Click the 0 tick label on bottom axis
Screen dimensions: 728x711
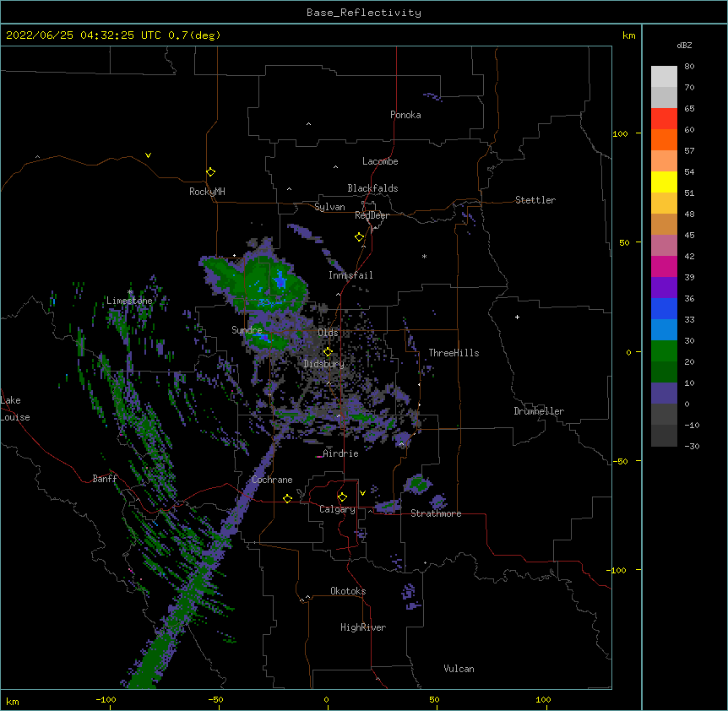tap(326, 699)
